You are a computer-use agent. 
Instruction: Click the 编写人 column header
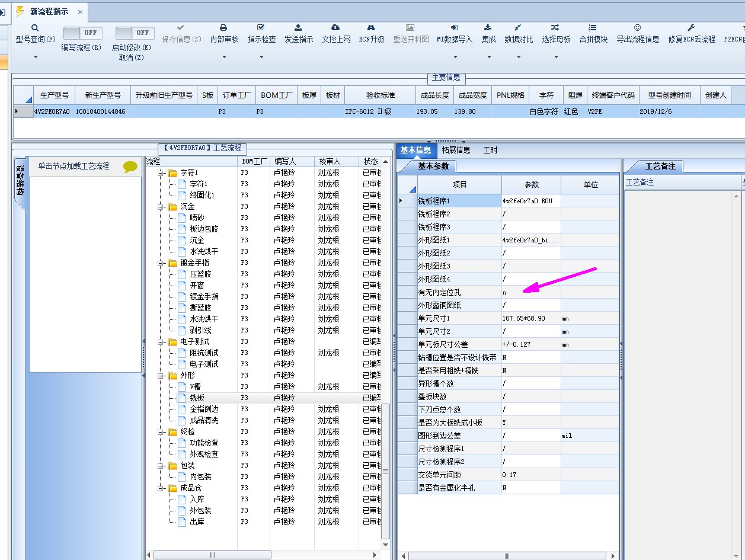pos(293,161)
